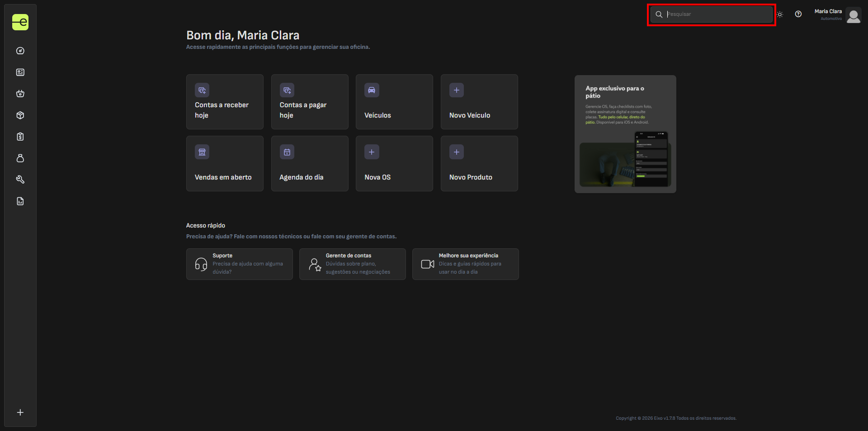Image resolution: width=868 pixels, height=431 pixels.
Task: Click the wrench icon in sidebar
Action: point(20,180)
